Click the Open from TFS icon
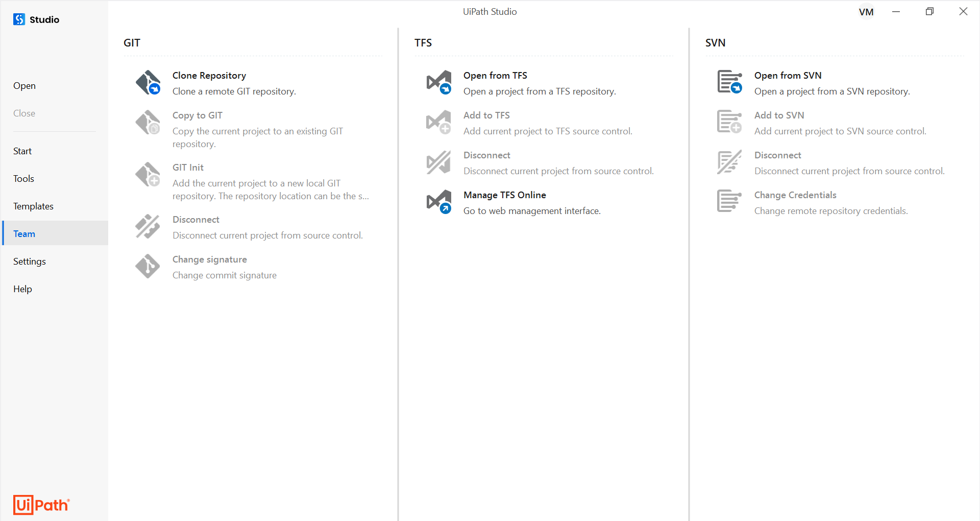 coord(439,82)
